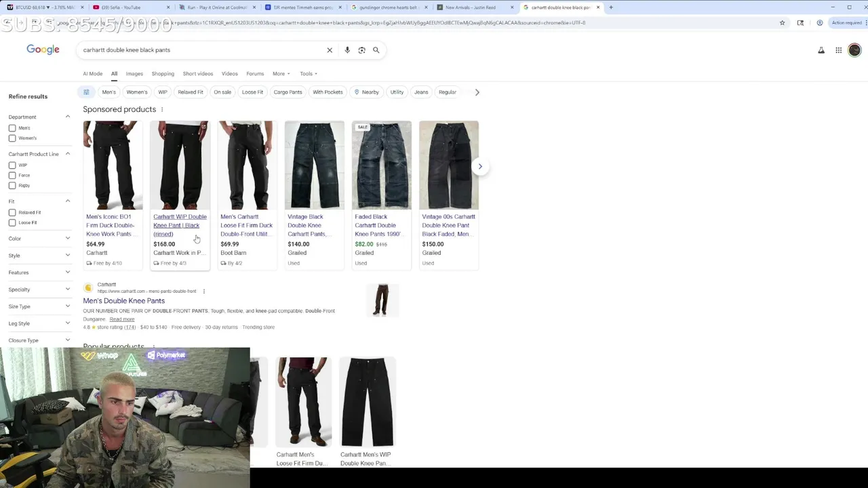The image size is (868, 488).
Task: Apply the Jeans filter chip
Action: [x=421, y=92]
